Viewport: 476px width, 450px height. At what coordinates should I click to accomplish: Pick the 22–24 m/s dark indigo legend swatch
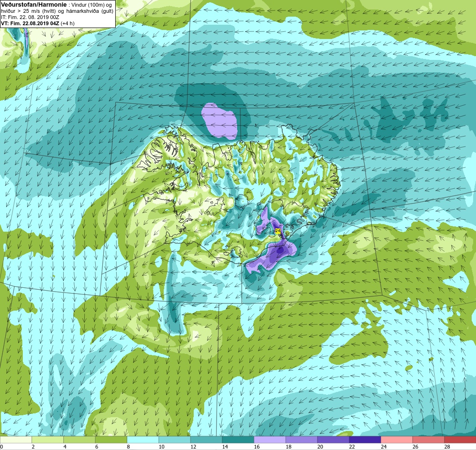(x=365, y=440)
